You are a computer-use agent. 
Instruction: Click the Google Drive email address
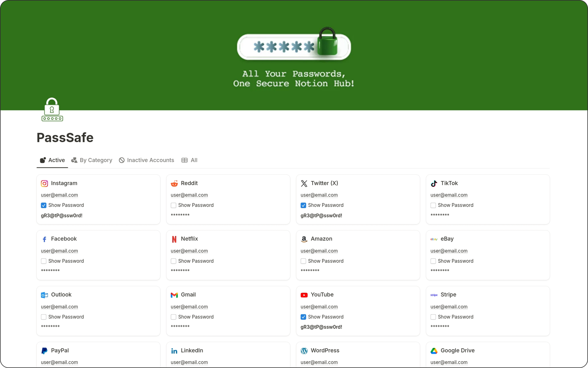pyautogui.click(x=449, y=362)
